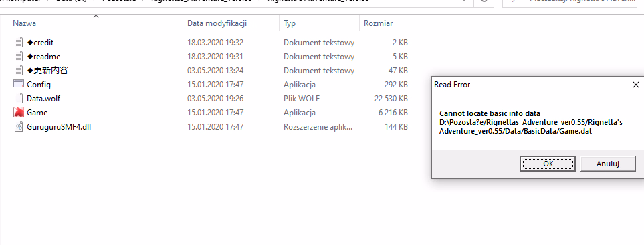
Task: Select the Config application icon
Action: (19, 84)
